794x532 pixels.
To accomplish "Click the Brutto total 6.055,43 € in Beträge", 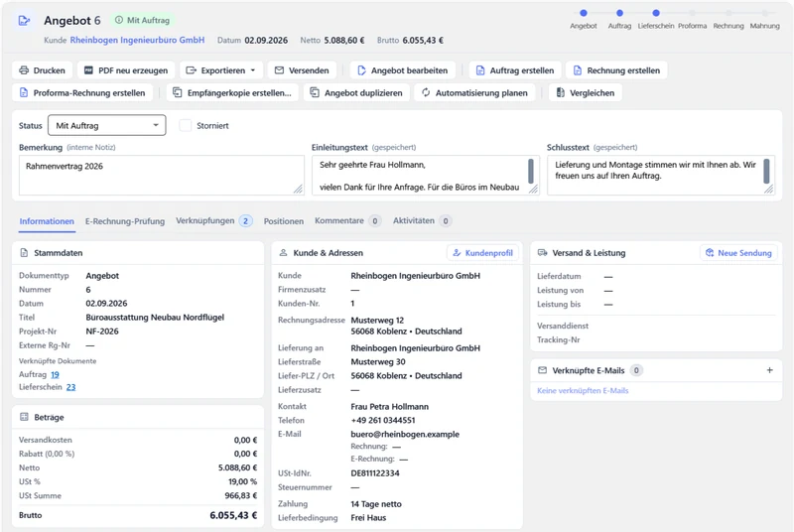I will point(233,515).
